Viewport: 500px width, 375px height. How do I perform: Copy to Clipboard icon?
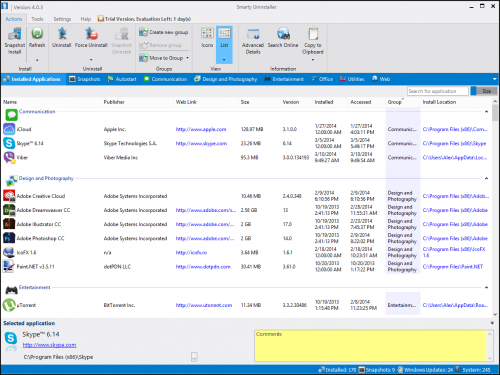tap(313, 34)
